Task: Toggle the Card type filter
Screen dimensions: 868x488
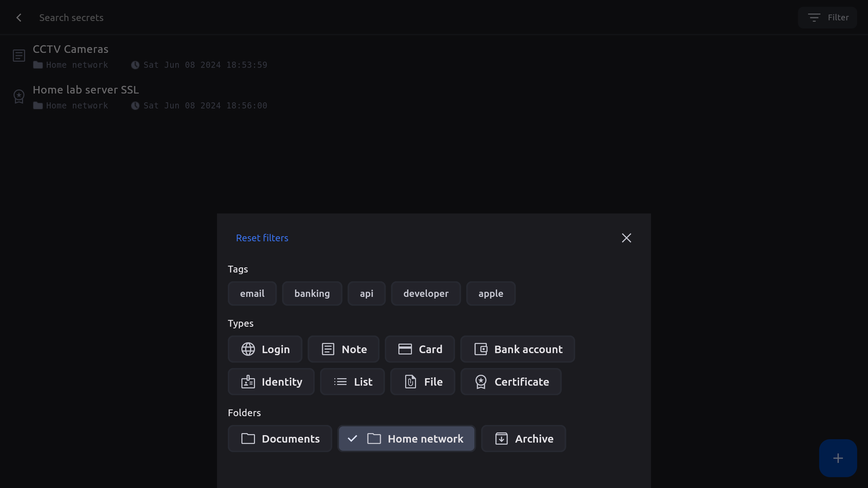Action: coord(420,349)
